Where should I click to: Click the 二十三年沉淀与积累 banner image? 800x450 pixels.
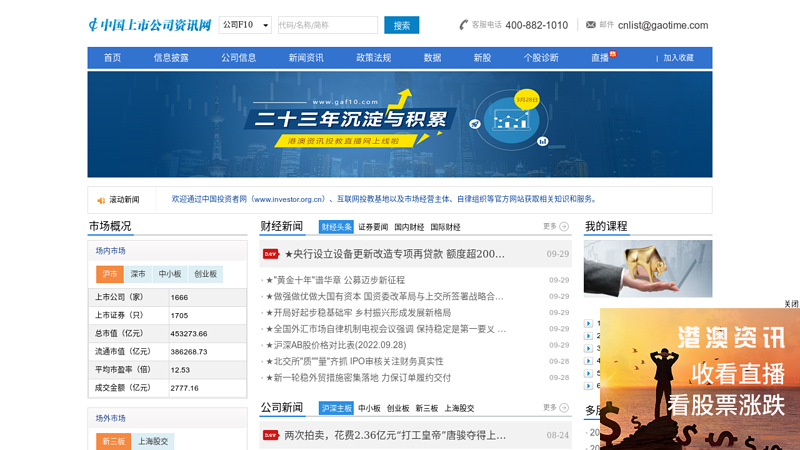399,124
